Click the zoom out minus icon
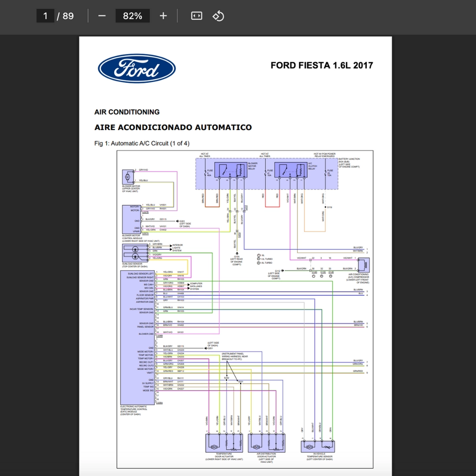476x476 pixels. pos(102,16)
